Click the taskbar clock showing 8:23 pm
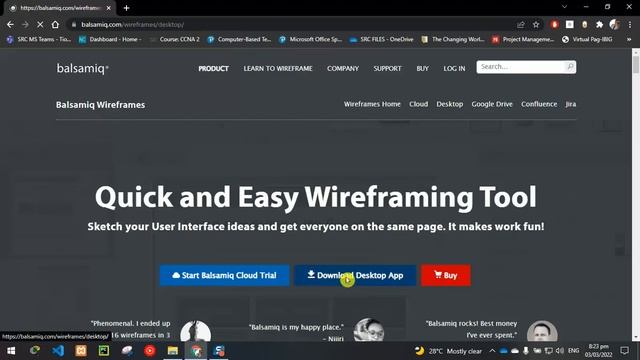This screenshot has height=360, width=640. pos(599,351)
